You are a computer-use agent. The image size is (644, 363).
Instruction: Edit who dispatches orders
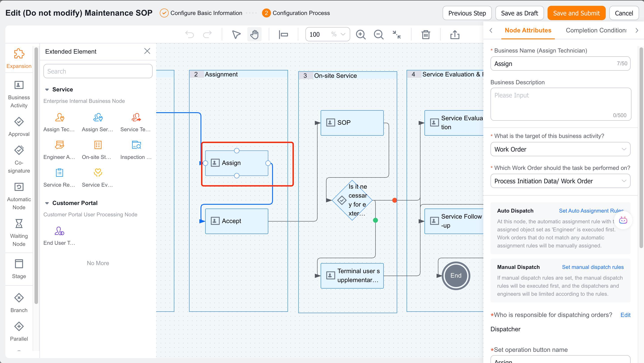point(625,315)
